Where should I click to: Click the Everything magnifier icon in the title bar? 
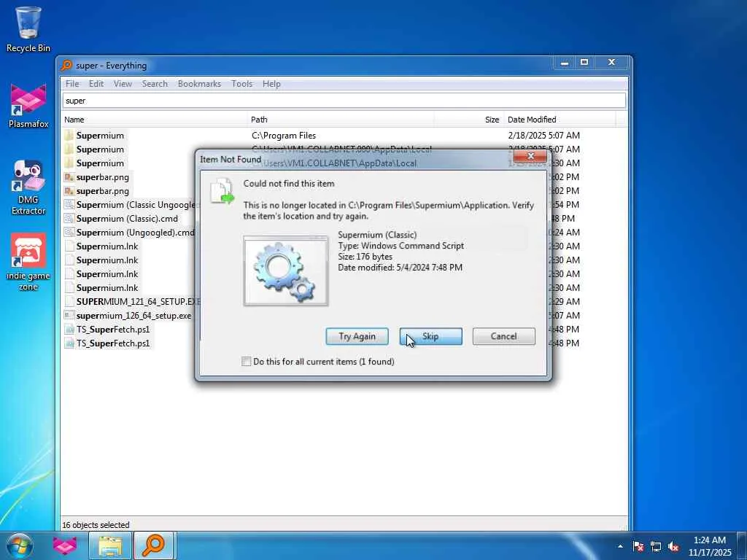coord(66,65)
